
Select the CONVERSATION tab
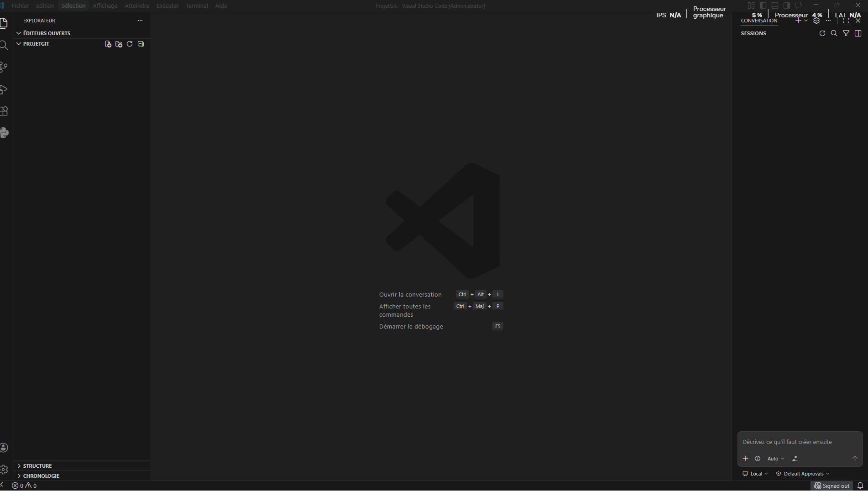click(759, 21)
